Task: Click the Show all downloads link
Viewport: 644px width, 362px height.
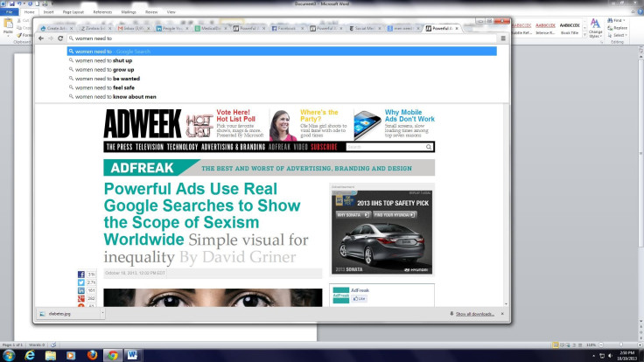Action: click(475, 314)
